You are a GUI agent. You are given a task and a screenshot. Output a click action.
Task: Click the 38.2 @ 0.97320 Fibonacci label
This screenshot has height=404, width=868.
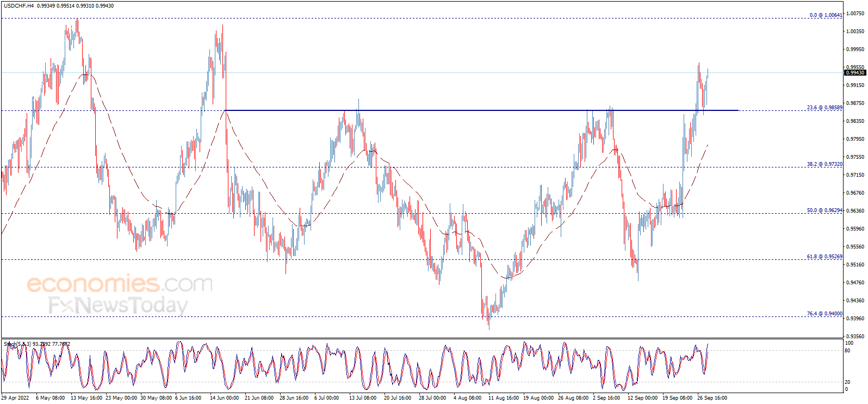pos(824,164)
